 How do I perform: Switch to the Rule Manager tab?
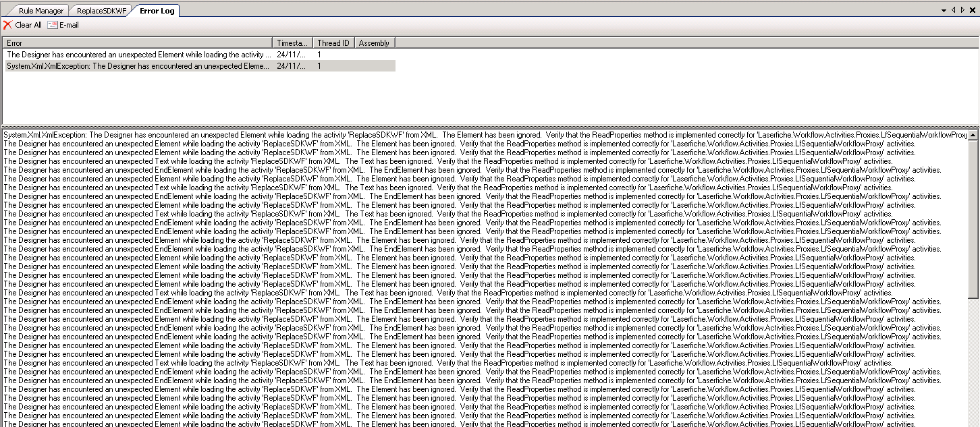coord(40,10)
